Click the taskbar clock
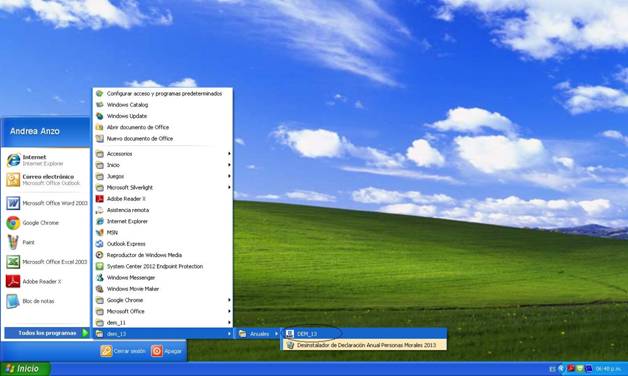The width and height of the screenshot is (628, 376). [608, 369]
